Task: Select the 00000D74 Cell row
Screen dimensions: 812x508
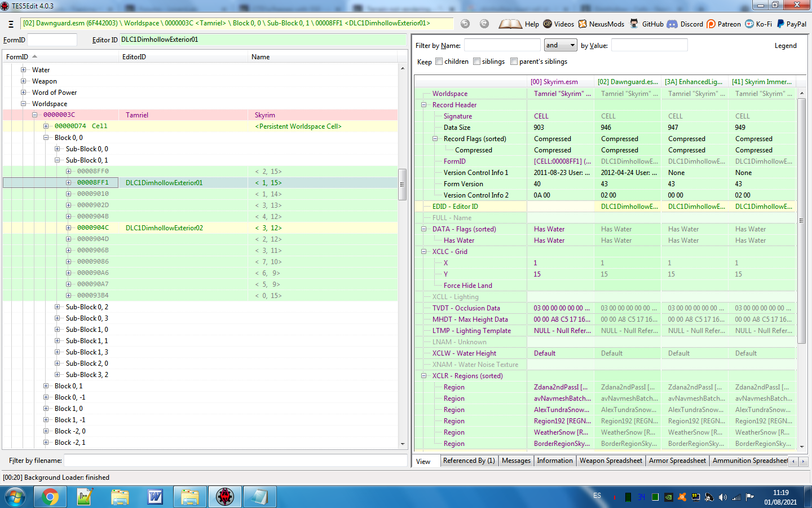Action: click(x=200, y=126)
